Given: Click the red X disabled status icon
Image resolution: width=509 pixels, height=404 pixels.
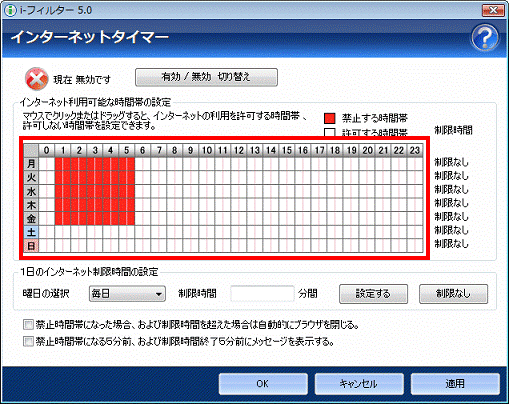Looking at the screenshot, I should click(36, 79).
